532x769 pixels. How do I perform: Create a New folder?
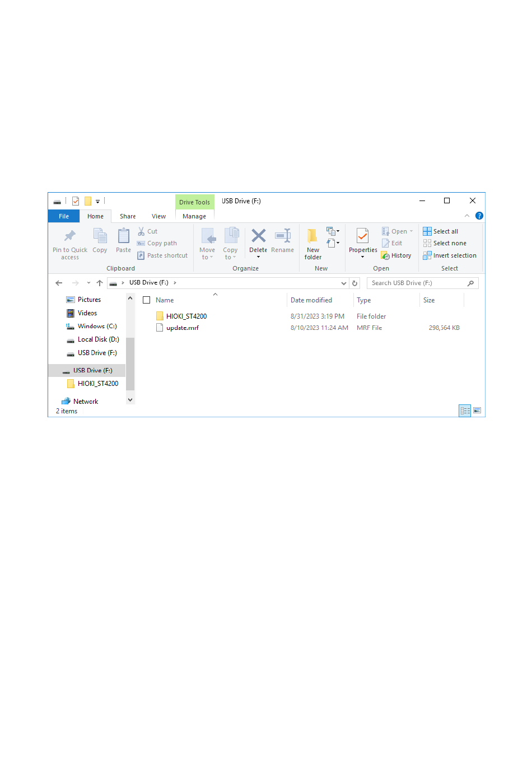[313, 244]
